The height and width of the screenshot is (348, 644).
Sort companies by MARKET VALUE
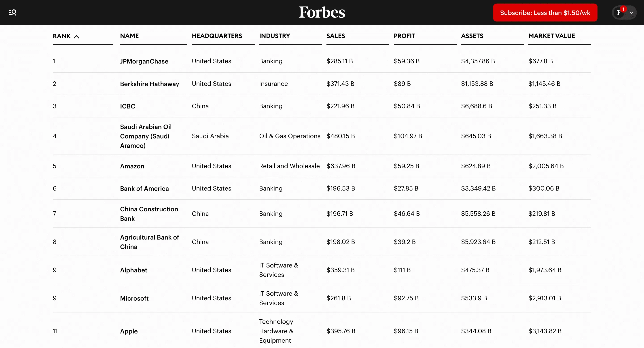551,36
